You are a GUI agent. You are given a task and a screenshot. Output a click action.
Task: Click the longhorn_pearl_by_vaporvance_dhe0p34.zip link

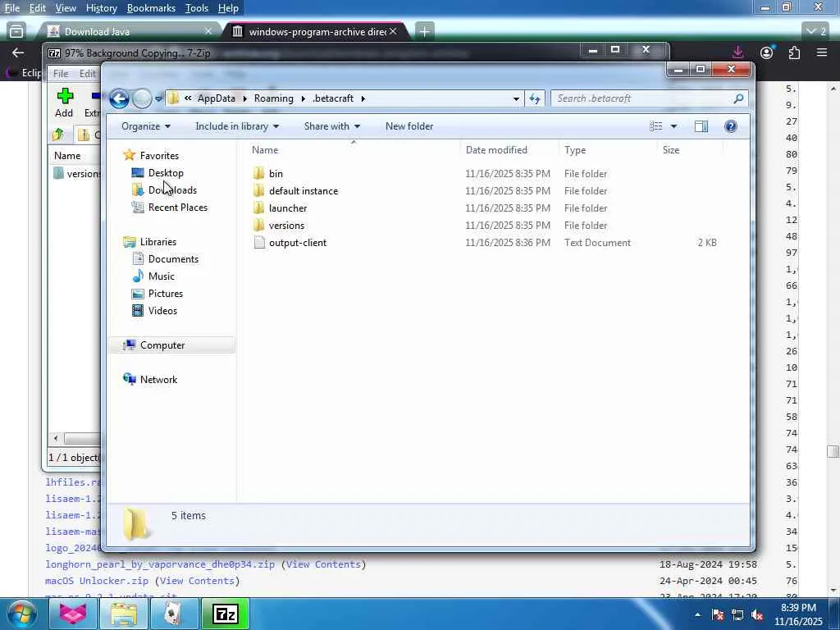pos(160,564)
